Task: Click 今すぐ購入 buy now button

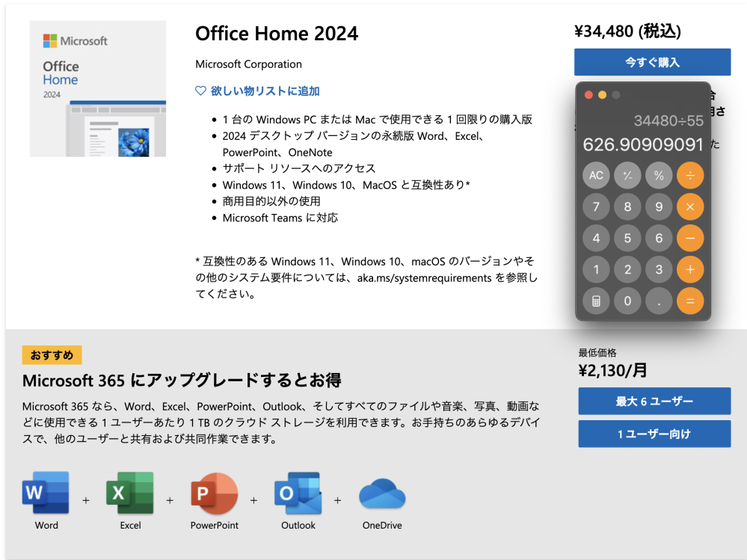Action: click(x=652, y=62)
